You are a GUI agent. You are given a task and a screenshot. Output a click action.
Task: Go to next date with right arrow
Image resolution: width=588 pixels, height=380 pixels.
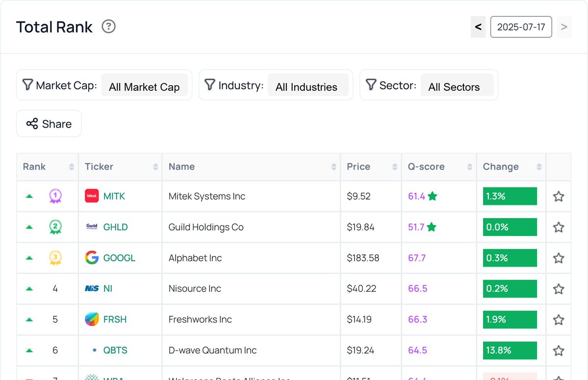tap(564, 27)
